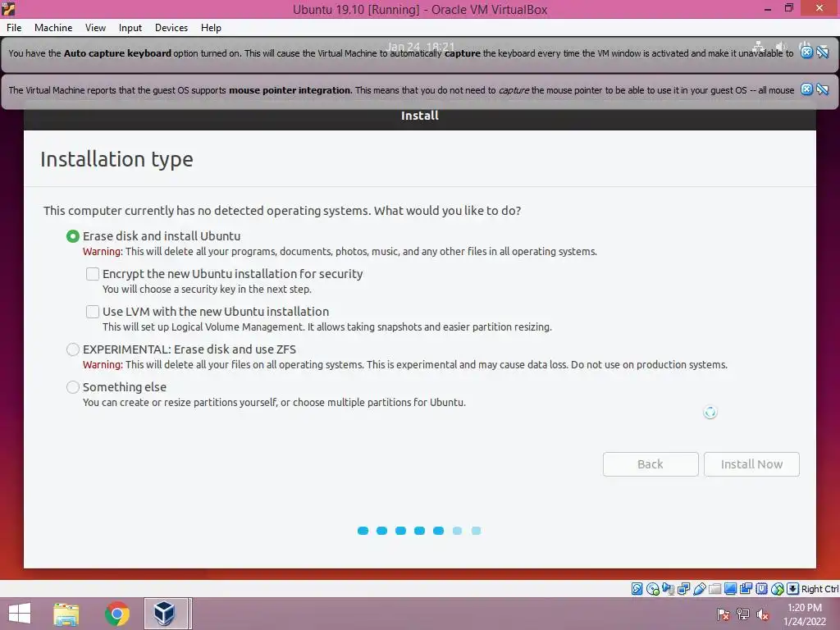Click the optical disc status icon
This screenshot has height=630, width=840.
click(x=652, y=589)
